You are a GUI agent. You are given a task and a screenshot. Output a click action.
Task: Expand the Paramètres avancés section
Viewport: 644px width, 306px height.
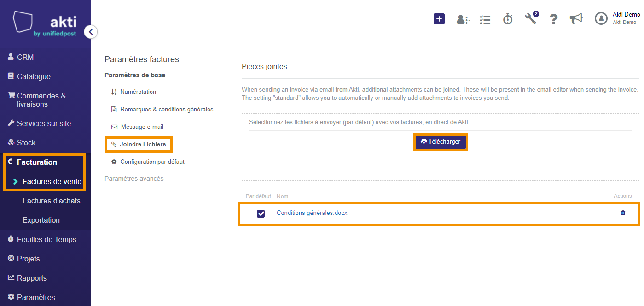point(134,179)
